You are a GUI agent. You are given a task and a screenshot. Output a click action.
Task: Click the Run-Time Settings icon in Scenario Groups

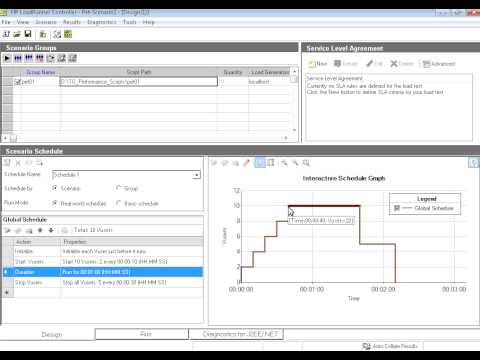[51, 59]
